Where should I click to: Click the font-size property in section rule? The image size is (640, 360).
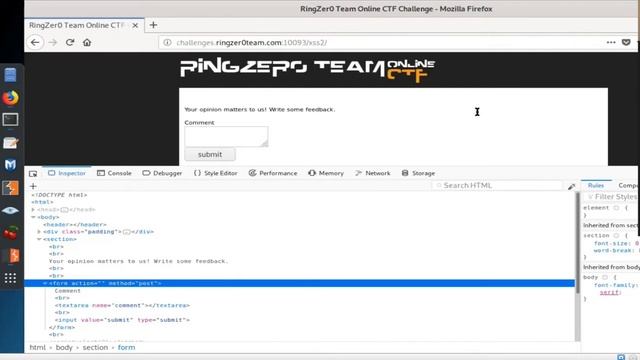(x=612, y=243)
